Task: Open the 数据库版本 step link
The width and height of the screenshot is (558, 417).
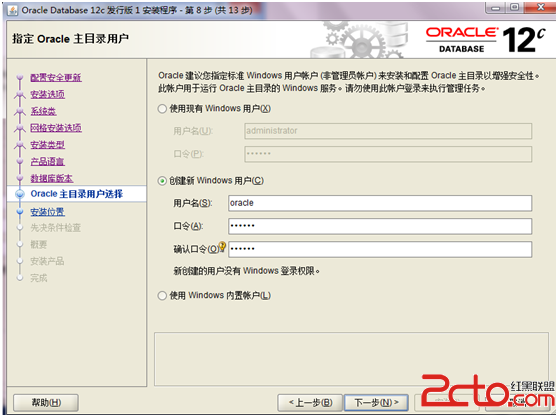Action: click(52, 178)
